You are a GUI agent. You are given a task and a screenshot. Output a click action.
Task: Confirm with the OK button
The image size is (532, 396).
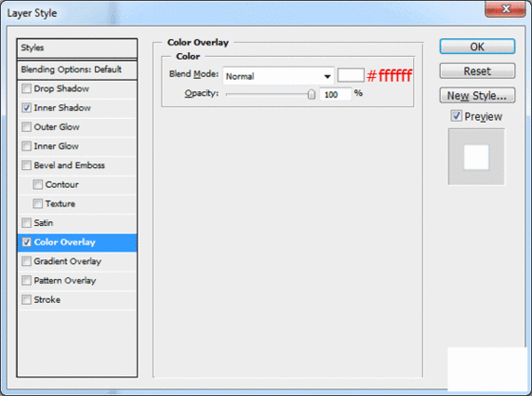(x=477, y=47)
